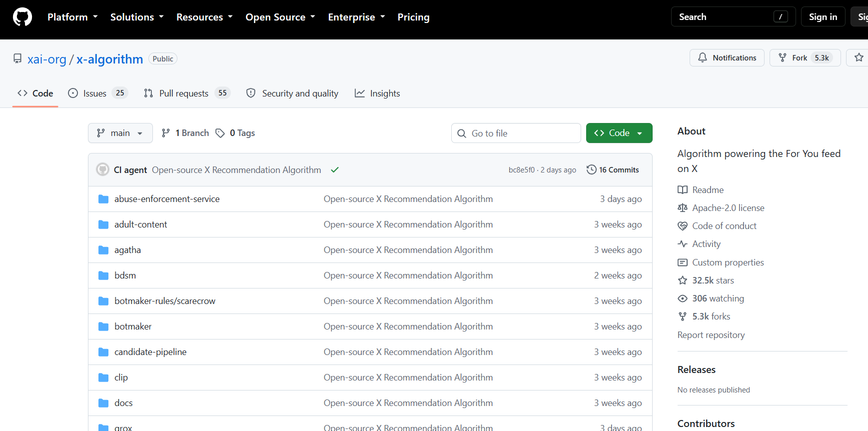View the 16 Commits history
Image resolution: width=868 pixels, height=431 pixels.
click(x=613, y=170)
